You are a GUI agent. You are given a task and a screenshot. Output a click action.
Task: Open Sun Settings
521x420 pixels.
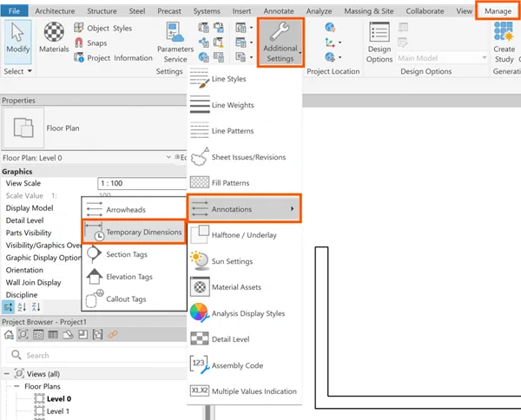(x=245, y=261)
